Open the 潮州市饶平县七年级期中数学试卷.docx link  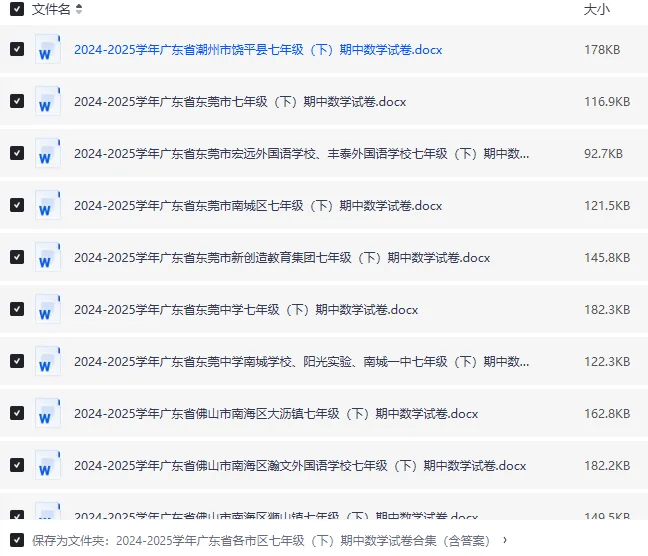(258, 50)
